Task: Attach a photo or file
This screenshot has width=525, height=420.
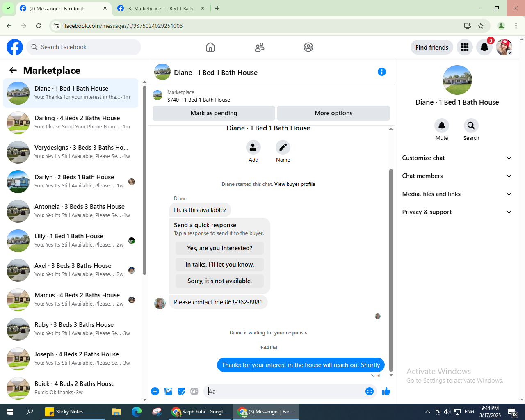Action: pyautogui.click(x=168, y=391)
